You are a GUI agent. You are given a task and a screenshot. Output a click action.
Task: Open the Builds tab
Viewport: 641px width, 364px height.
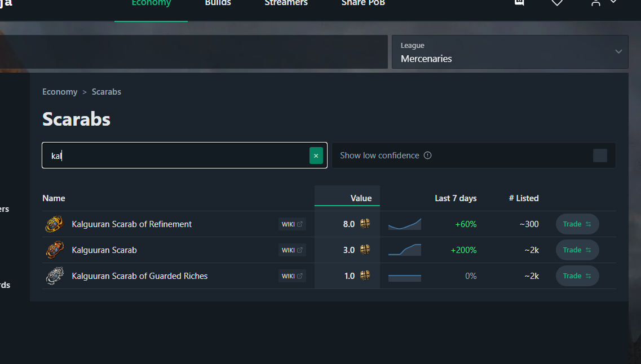pos(218,3)
